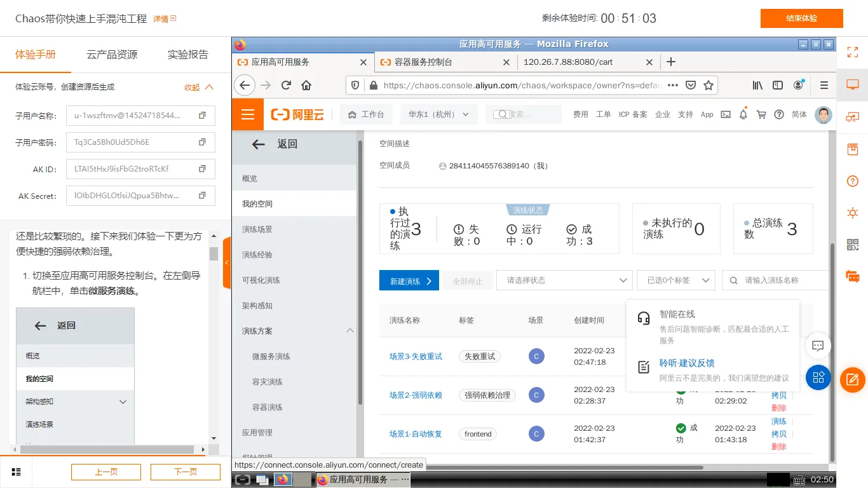Open the 已选0个标签 tag dropdown

(x=676, y=280)
